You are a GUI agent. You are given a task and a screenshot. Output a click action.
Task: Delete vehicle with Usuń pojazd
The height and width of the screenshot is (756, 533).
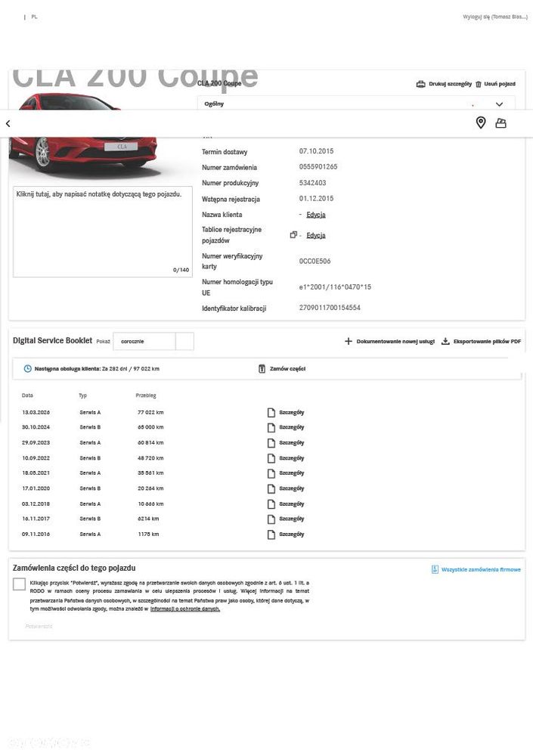pyautogui.click(x=495, y=84)
